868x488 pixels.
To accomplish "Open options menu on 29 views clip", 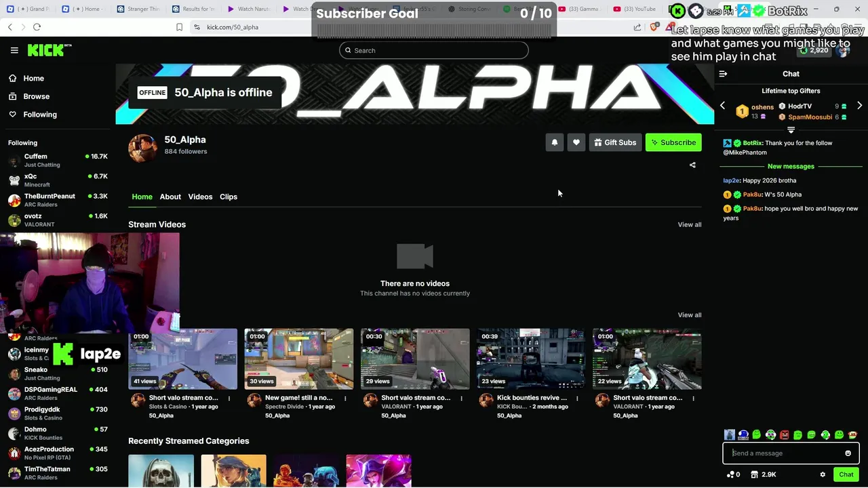I will coord(461,399).
